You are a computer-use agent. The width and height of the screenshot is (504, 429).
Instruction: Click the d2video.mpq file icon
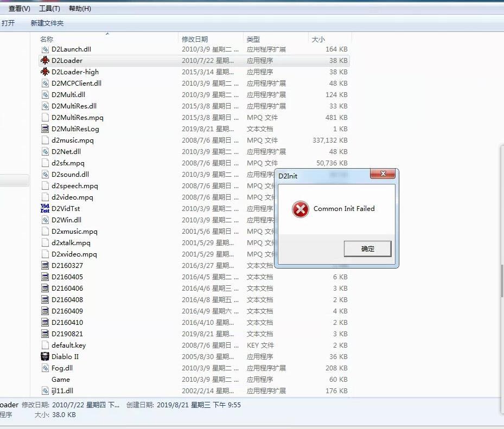coord(45,197)
